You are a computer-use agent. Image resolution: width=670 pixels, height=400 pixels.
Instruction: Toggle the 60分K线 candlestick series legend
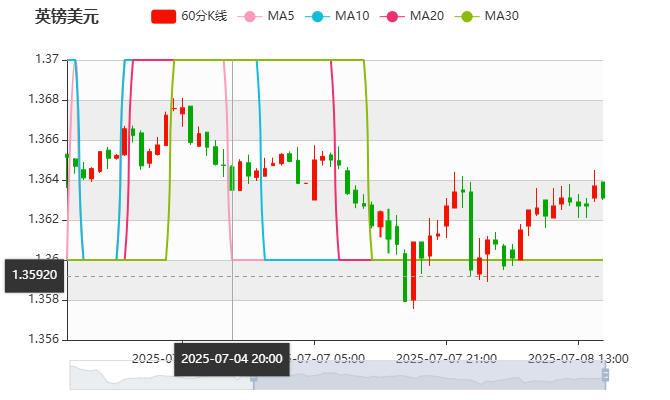tap(189, 16)
